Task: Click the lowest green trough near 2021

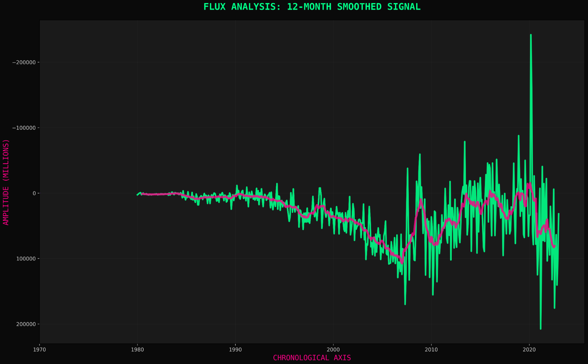Action: pyautogui.click(x=540, y=329)
